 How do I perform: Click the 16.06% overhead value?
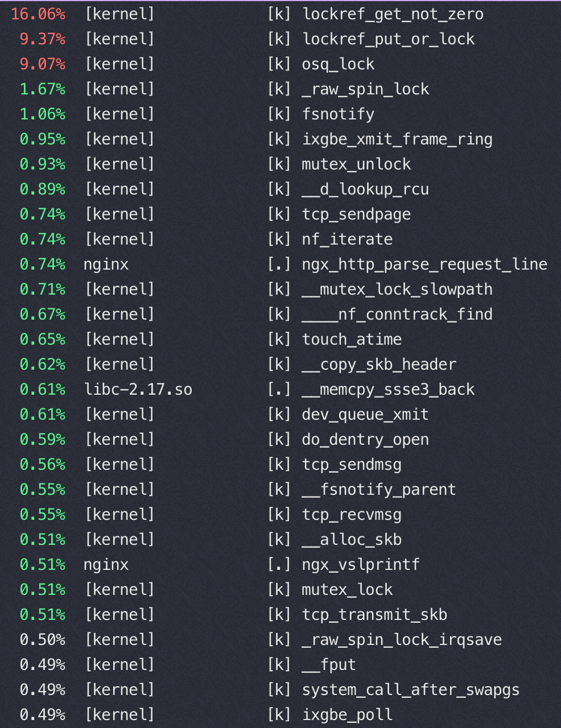point(38,14)
